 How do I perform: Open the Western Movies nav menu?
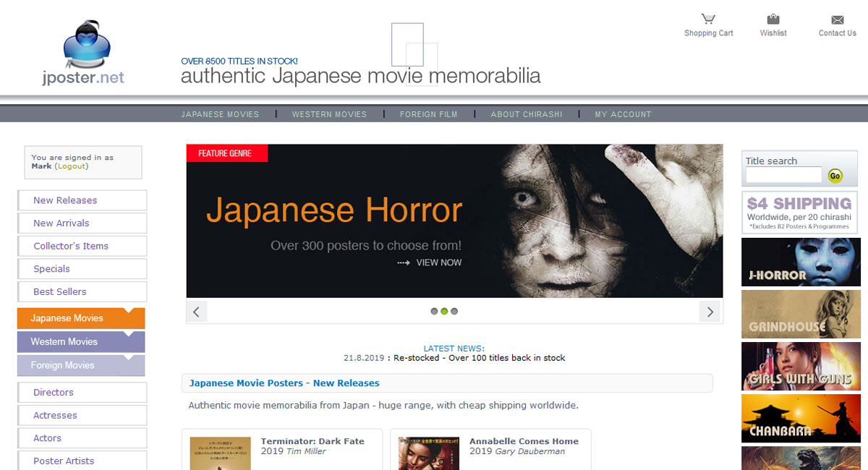tap(329, 114)
